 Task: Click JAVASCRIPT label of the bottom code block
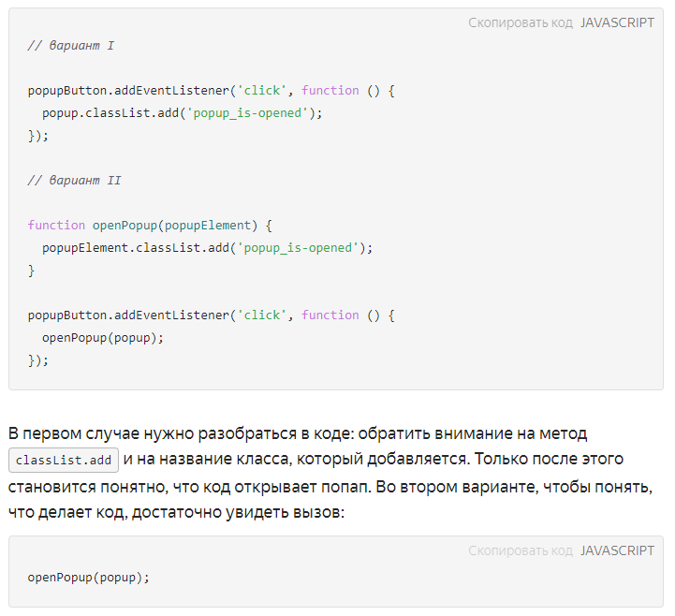(617, 550)
